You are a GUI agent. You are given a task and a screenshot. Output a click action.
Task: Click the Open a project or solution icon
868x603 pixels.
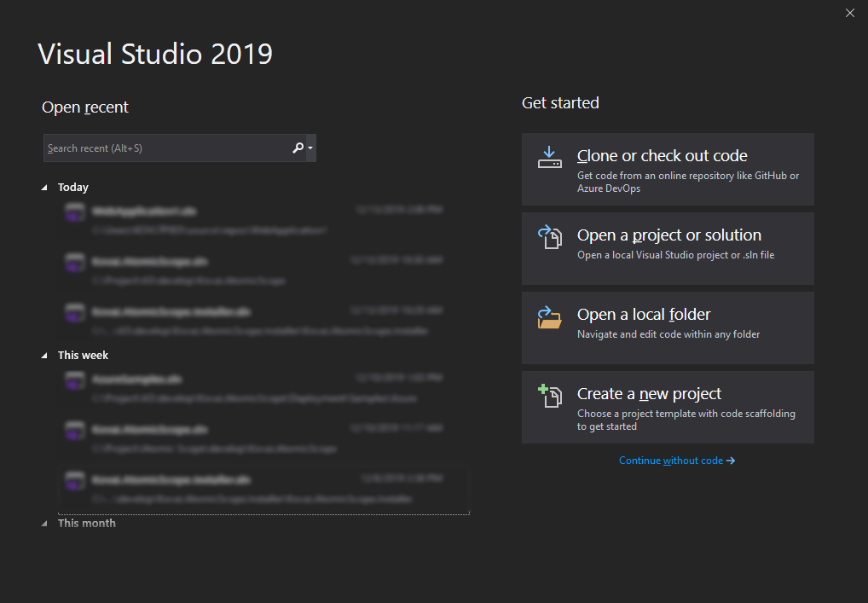[x=550, y=237]
